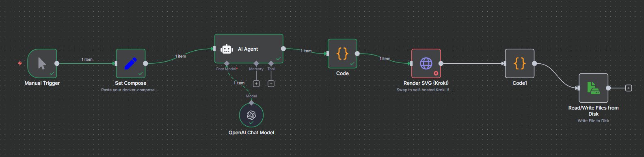Open the Code node with curly braces

point(342,54)
